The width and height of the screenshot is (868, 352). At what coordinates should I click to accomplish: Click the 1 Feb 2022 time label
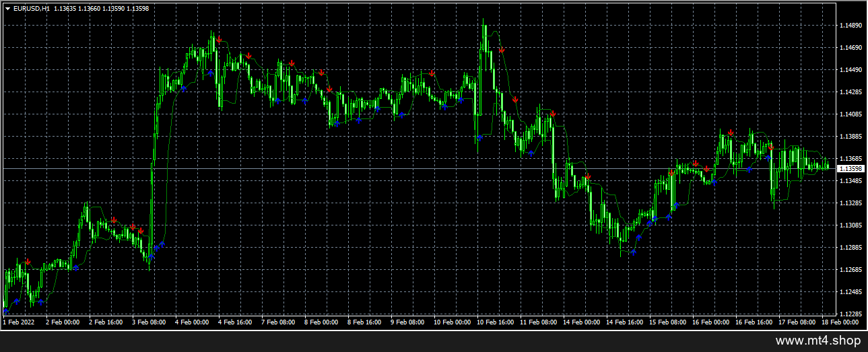click(x=18, y=322)
